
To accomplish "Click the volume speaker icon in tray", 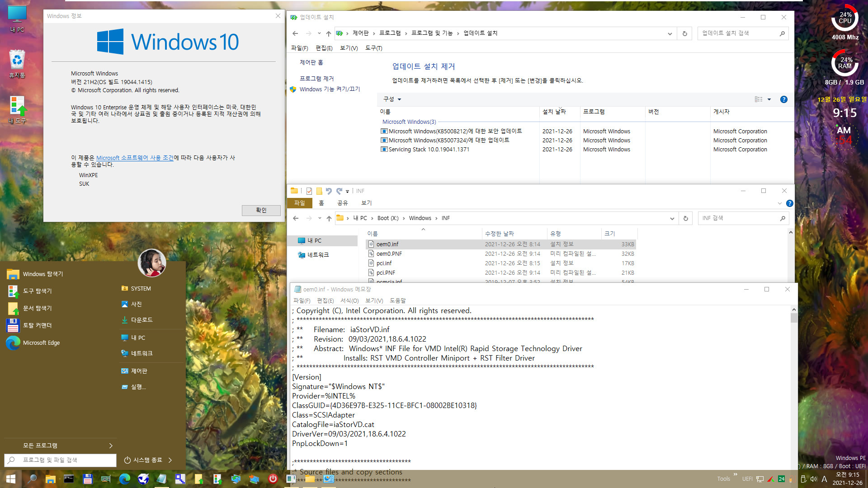I will click(x=814, y=479).
